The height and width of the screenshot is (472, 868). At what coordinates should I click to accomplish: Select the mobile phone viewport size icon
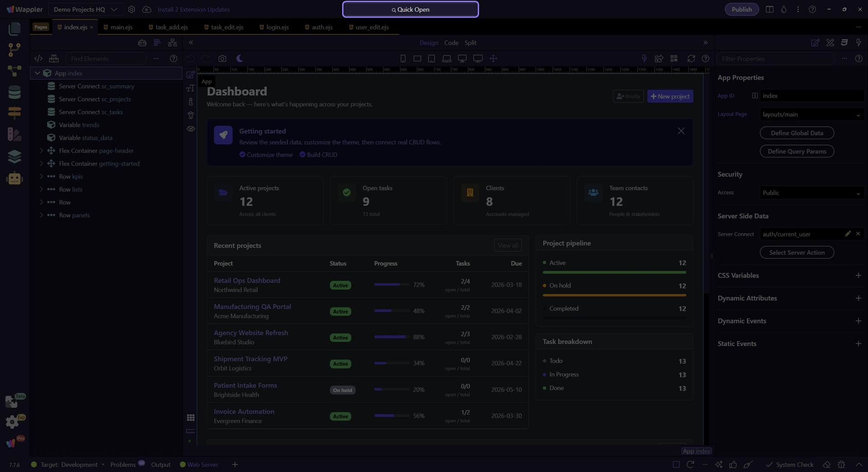(403, 59)
